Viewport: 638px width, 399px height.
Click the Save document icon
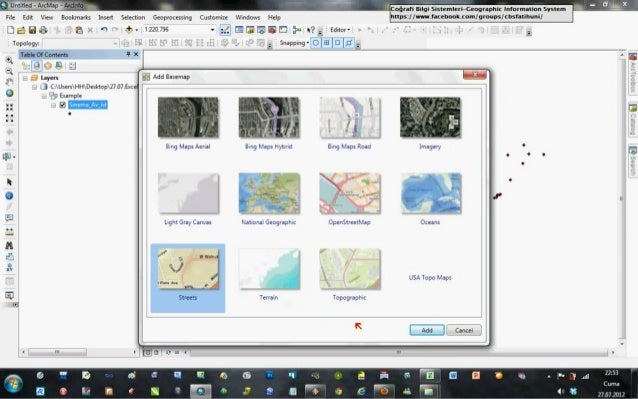(x=32, y=30)
